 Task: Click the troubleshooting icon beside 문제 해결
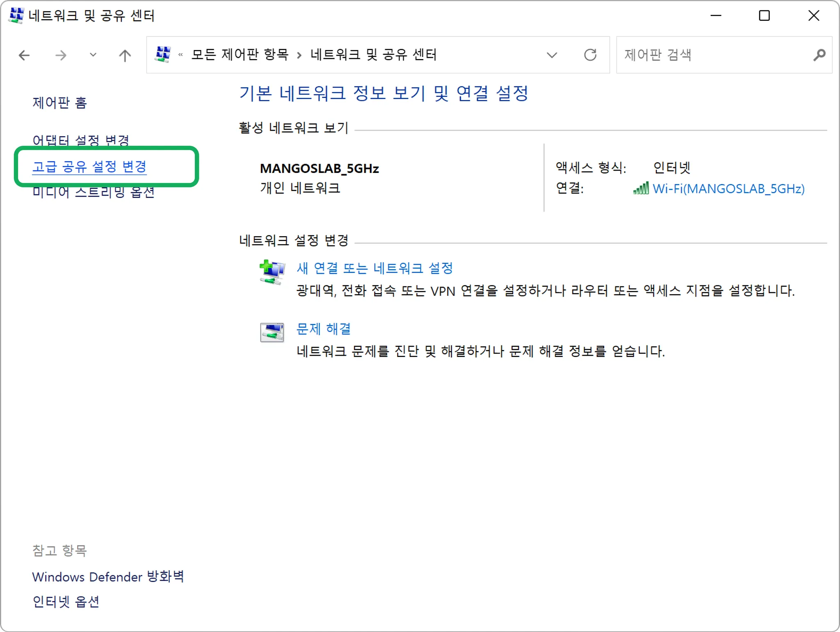tap(272, 332)
